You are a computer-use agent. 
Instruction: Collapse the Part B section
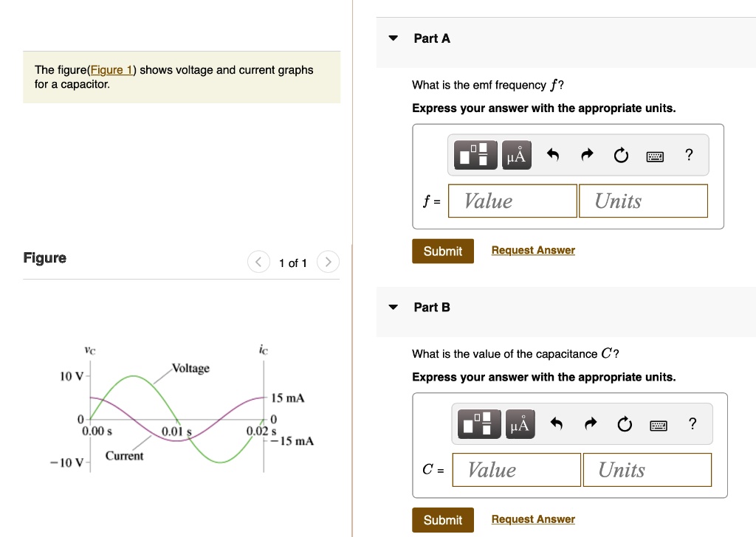point(394,307)
